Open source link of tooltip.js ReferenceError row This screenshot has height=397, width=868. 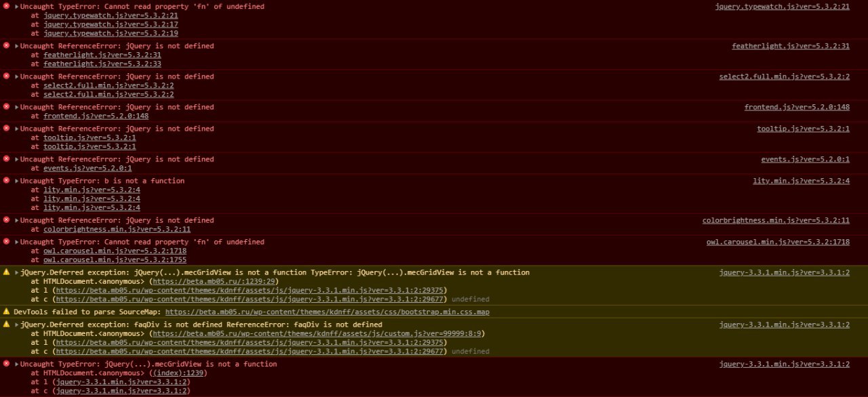point(803,129)
